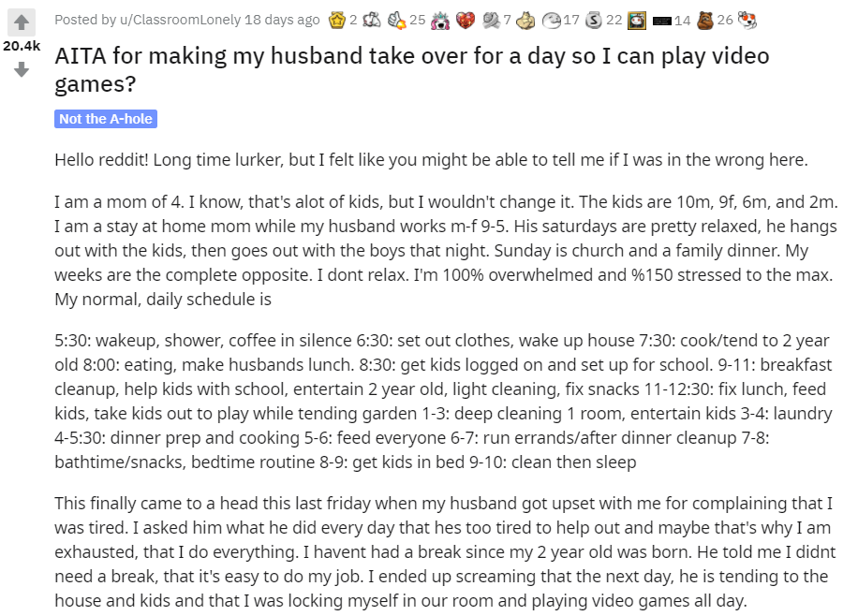Click the black rectangle award icon

point(662,21)
